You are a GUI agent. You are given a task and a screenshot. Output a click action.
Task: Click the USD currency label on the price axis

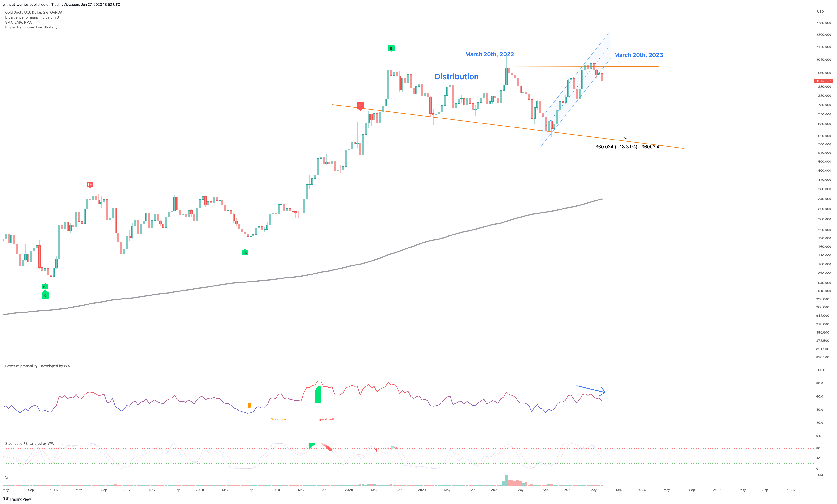tap(820, 11)
